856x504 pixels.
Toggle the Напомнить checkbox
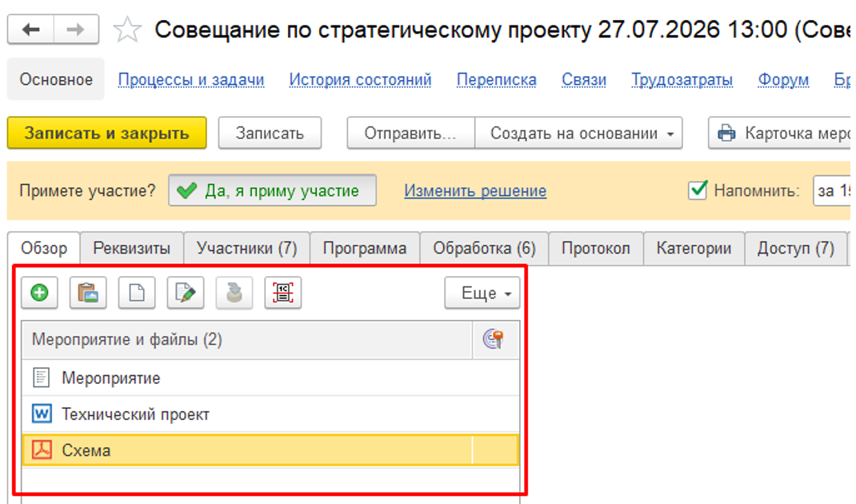(698, 190)
